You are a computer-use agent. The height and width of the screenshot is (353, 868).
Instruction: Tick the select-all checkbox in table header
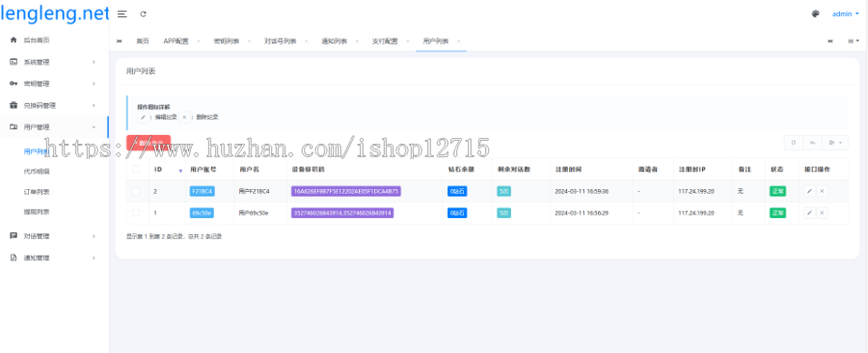click(136, 169)
